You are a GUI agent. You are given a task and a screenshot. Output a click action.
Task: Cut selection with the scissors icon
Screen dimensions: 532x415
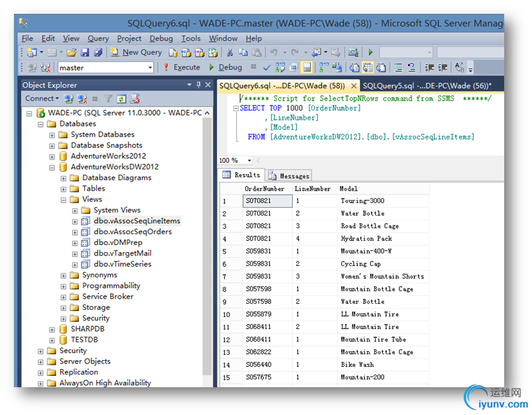230,52
